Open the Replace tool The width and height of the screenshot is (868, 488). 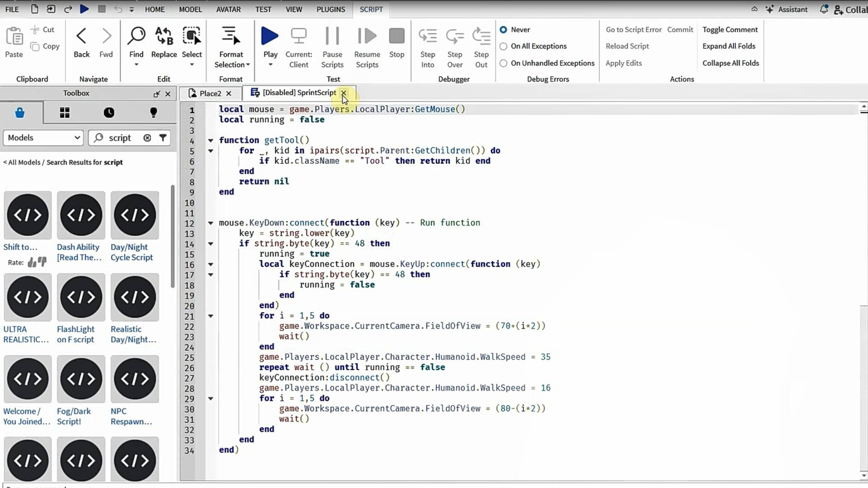point(164,36)
